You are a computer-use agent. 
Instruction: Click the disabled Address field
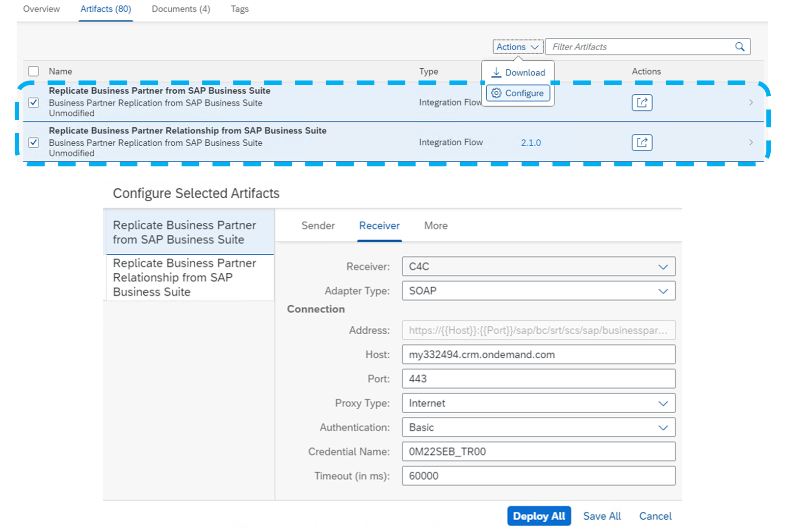pos(539,330)
